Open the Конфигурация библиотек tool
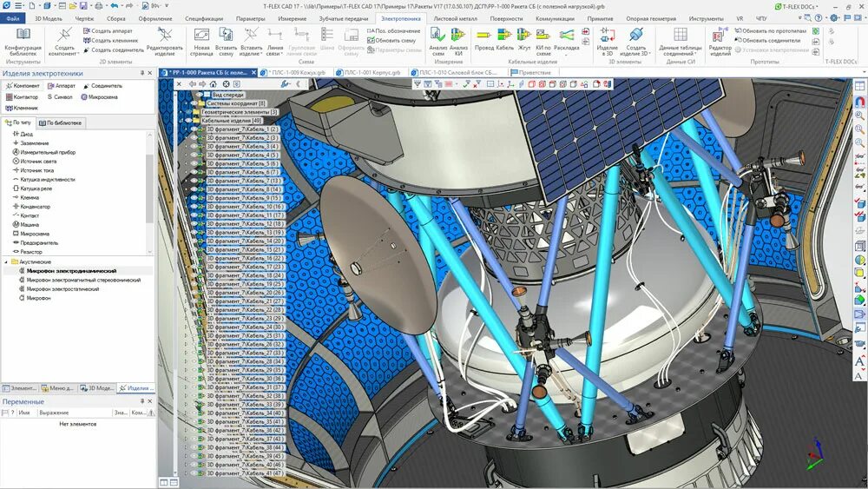The image size is (868, 489). click(x=23, y=42)
